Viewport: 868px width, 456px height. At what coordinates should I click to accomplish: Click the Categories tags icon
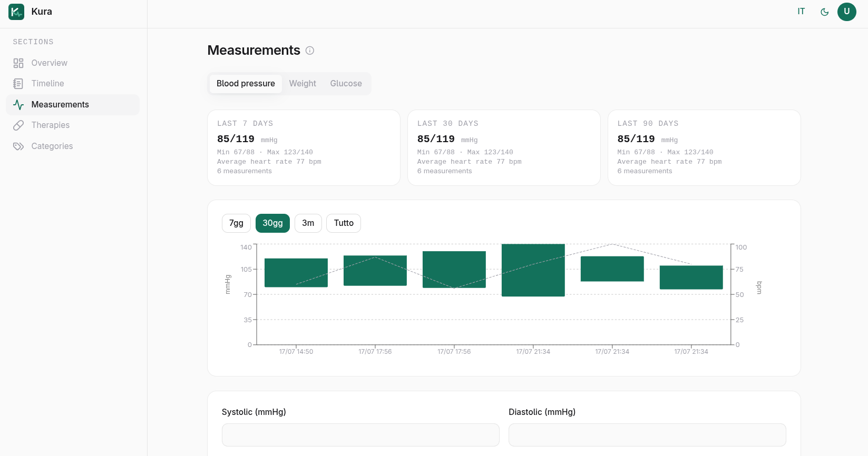click(18, 146)
